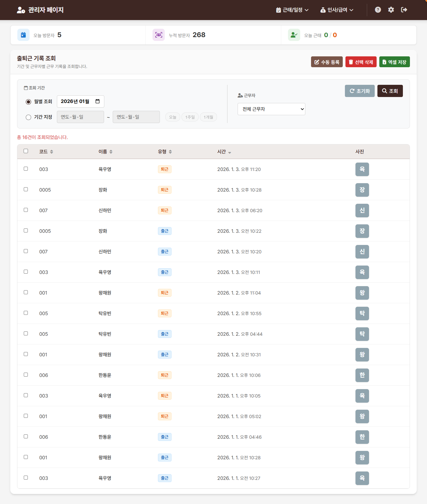Click name 한동윤 in 오후 04:46 row

click(x=105, y=437)
